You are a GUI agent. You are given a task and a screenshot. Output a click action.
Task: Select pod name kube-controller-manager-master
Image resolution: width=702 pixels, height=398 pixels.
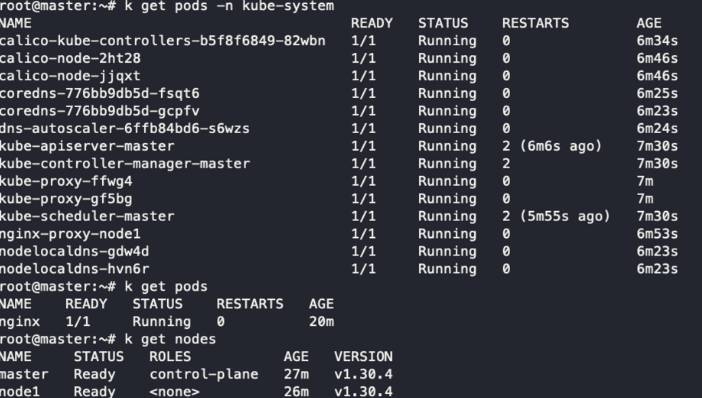[124, 163]
